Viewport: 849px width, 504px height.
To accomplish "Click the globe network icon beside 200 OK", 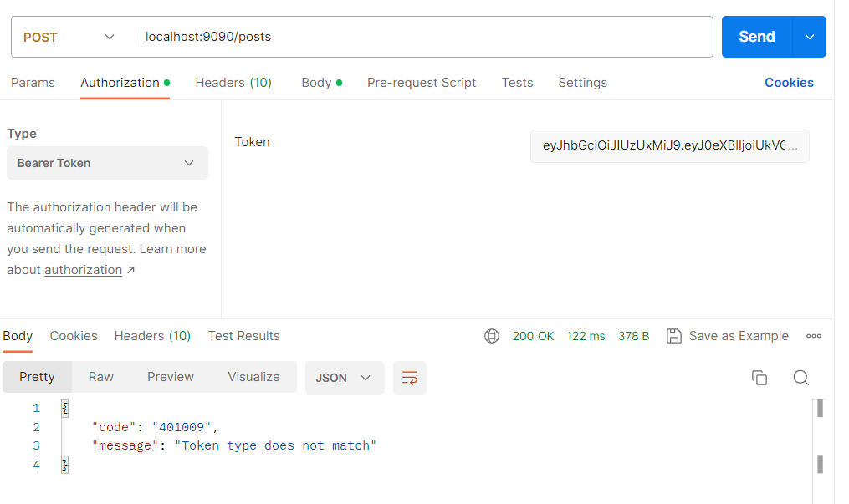I will click(492, 336).
